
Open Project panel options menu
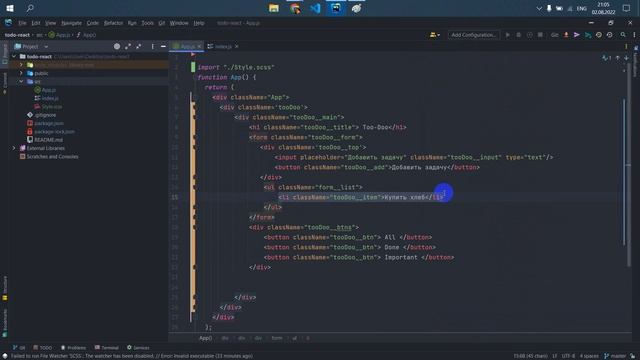click(153, 47)
